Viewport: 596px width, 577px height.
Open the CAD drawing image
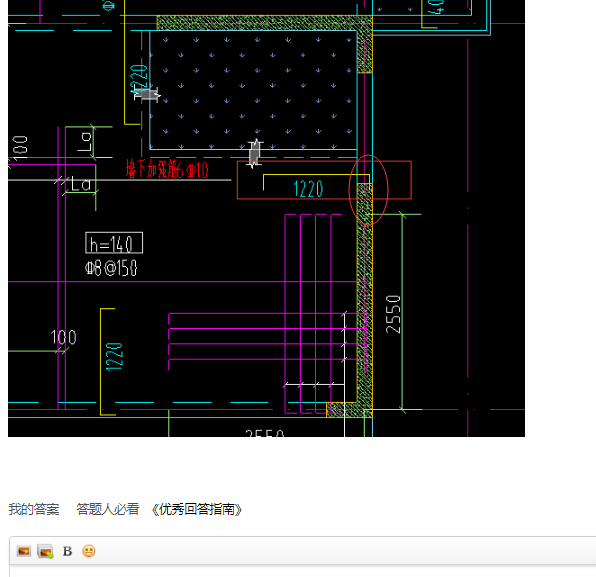[266, 218]
